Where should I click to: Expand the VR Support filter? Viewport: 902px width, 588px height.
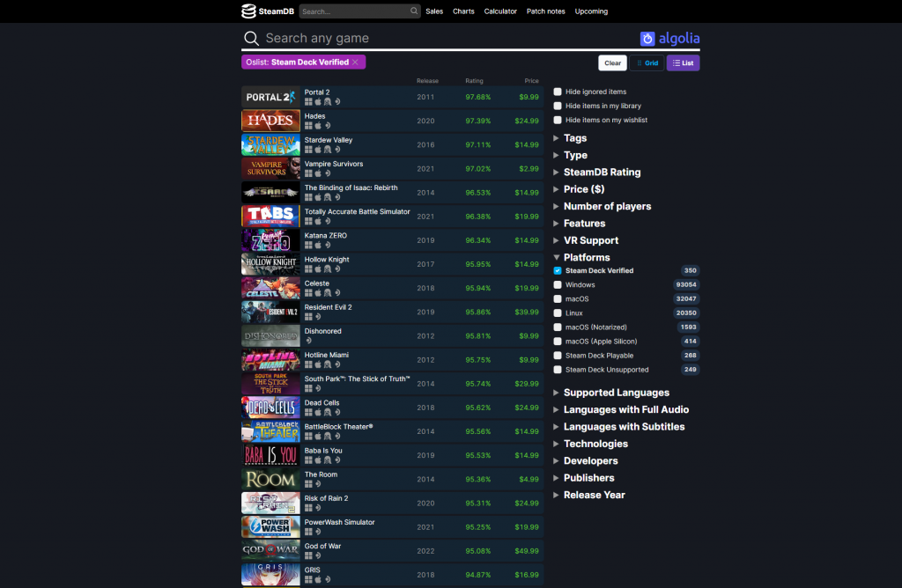click(586, 240)
